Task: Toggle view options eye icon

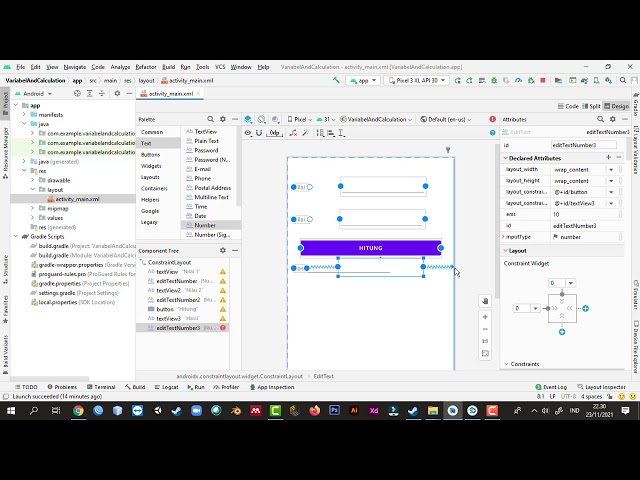Action: point(247,133)
